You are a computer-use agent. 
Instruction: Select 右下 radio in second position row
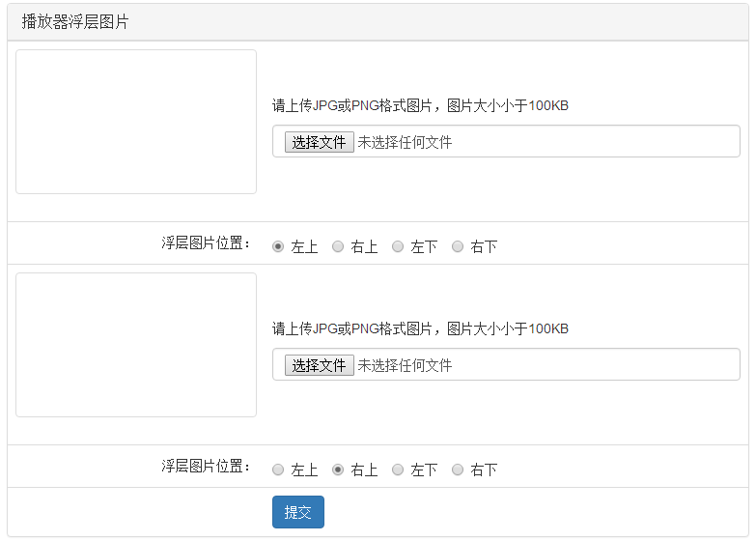pyautogui.click(x=458, y=470)
